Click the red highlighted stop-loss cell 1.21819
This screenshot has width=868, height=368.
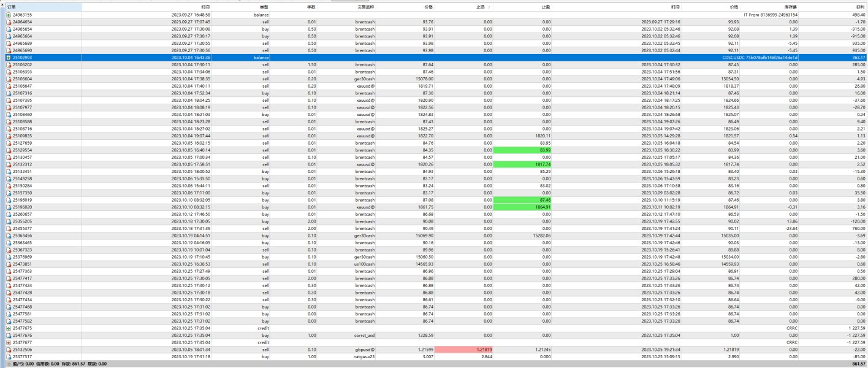pos(464,350)
